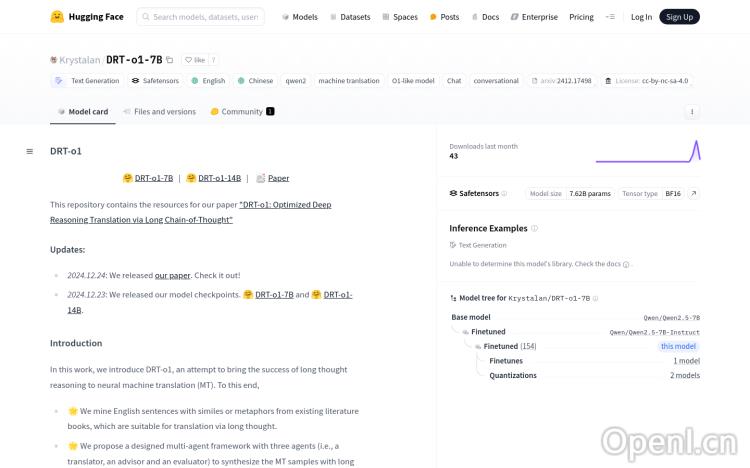
Task: Open the table of contents menu icon
Action: [29, 151]
